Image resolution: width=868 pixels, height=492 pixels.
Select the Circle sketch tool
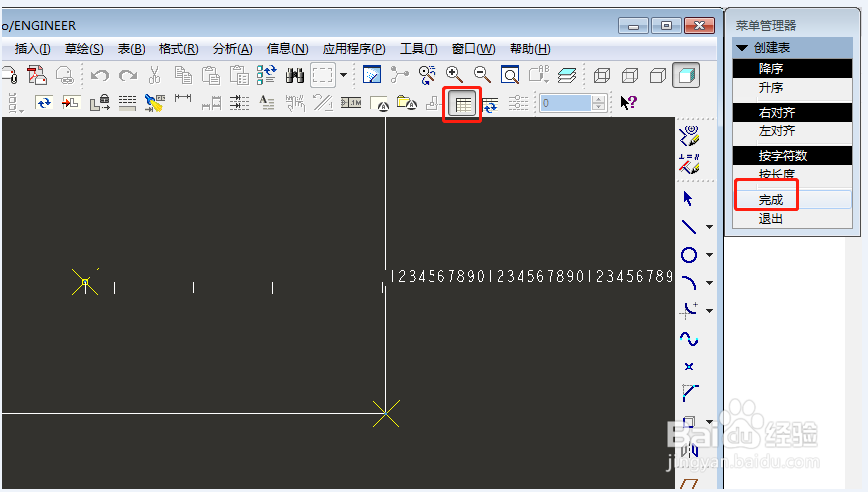pyautogui.click(x=688, y=255)
